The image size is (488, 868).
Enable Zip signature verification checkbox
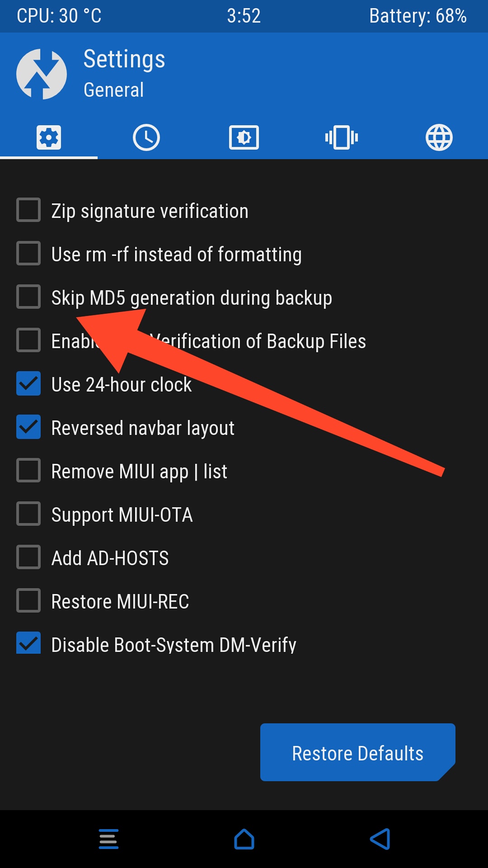(28, 210)
